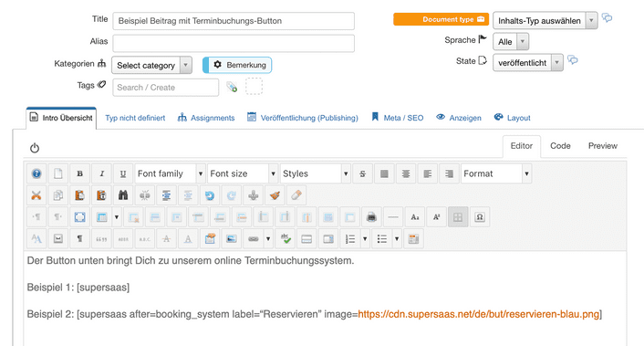Click the redo arrow icon
The width and height of the screenshot is (644, 346).
point(231,195)
